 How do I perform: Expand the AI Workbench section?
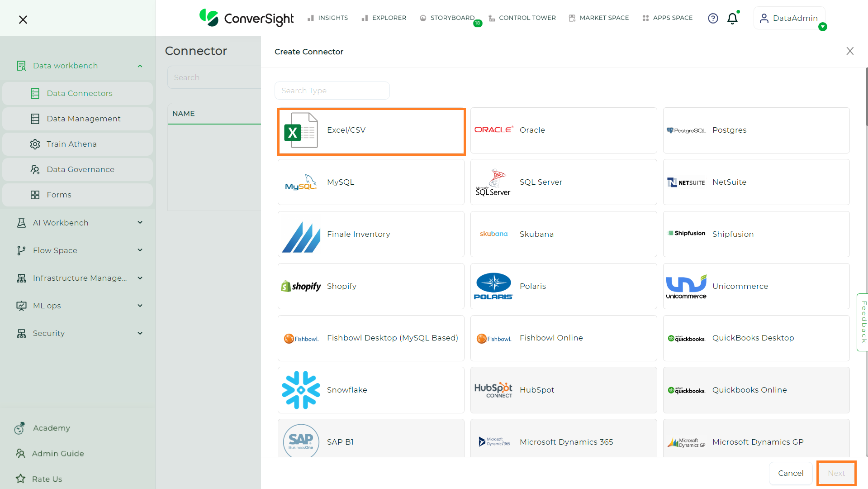pos(140,222)
